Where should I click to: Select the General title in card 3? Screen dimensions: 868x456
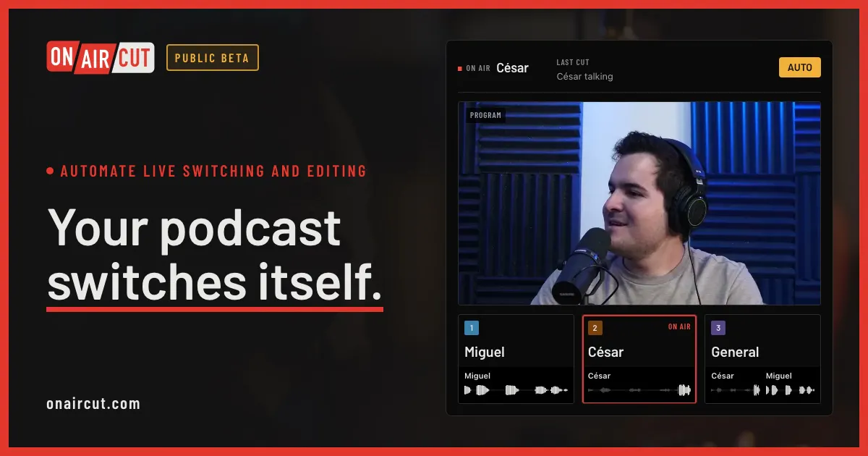[x=735, y=352]
